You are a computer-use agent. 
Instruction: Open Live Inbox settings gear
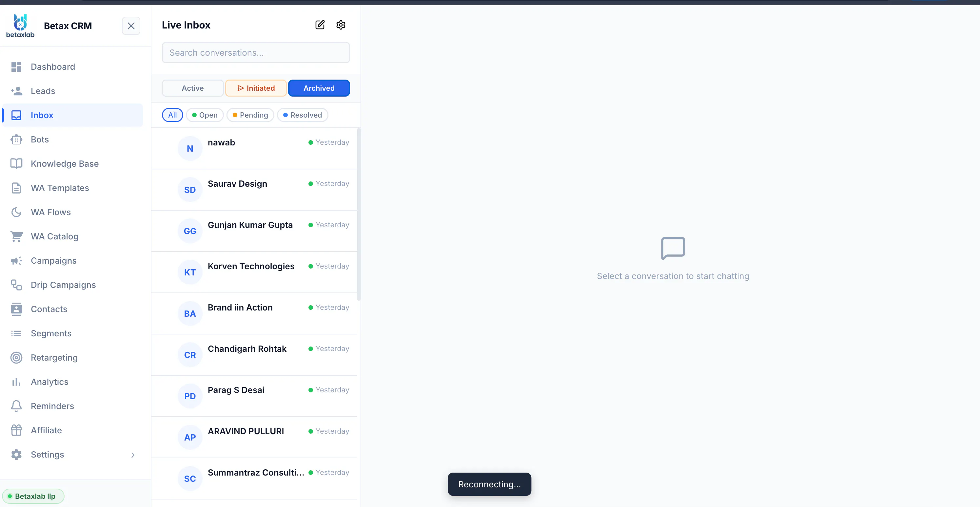[341, 25]
